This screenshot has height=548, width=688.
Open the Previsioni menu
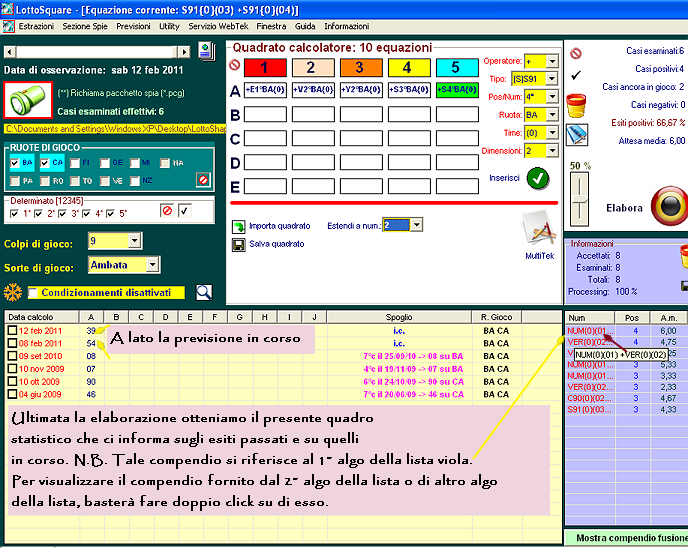click(x=133, y=26)
